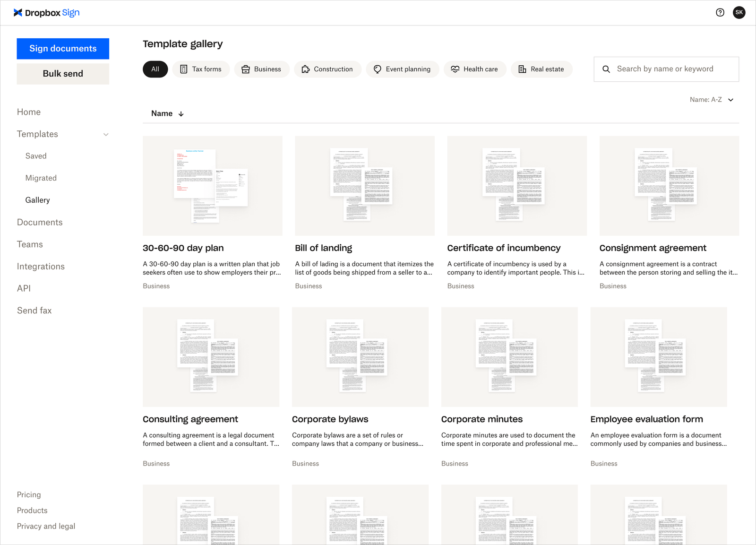This screenshot has width=756, height=545.
Task: Click the Health care filter icon
Action: coord(455,69)
